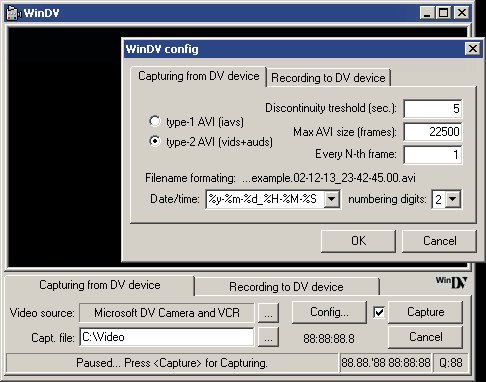The width and height of the screenshot is (486, 382).
Task: Browse video source with the ... button
Action: (269, 313)
